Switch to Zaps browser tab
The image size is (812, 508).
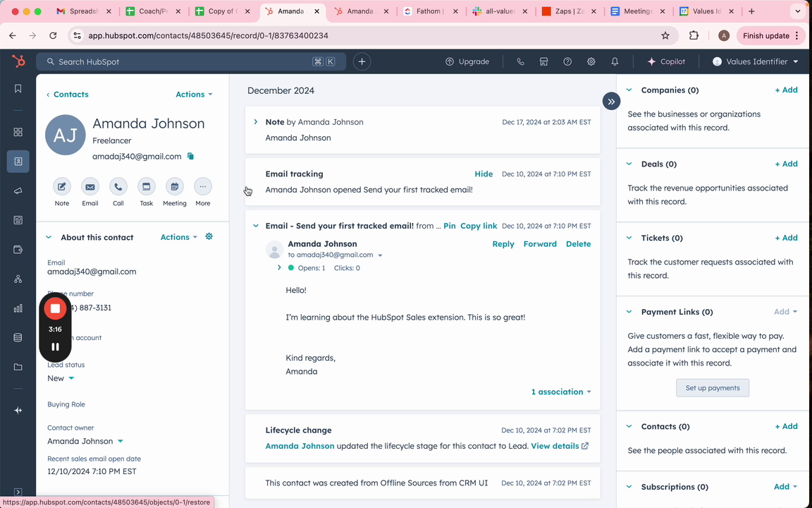[568, 11]
